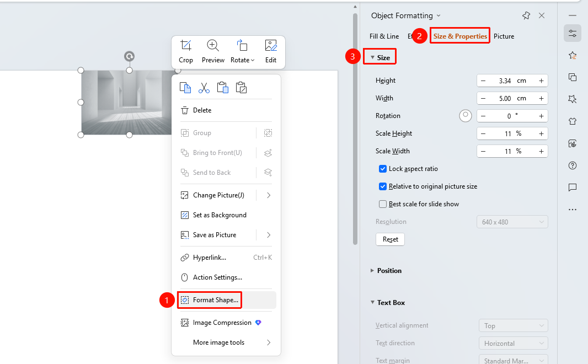The width and height of the screenshot is (588, 364).
Task: Click the shirt-shaped icon in sidebar
Action: [x=572, y=121]
